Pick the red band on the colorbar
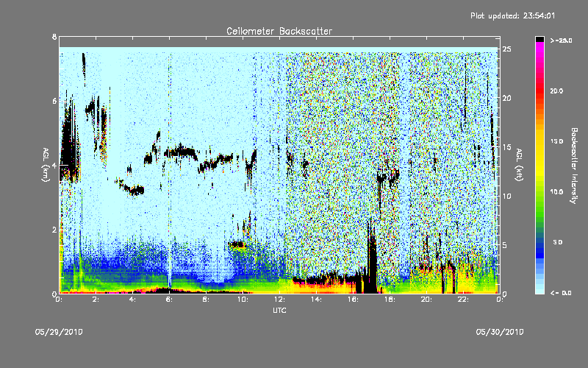The height and width of the screenshot is (368, 588). (x=539, y=92)
